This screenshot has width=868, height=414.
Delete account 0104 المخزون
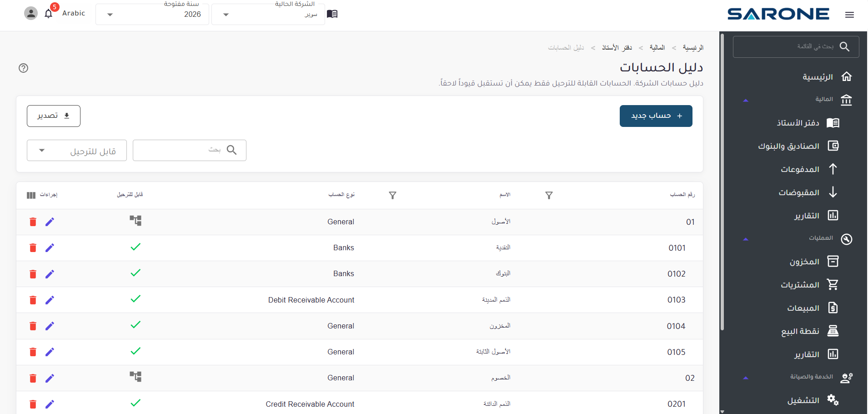(x=33, y=326)
